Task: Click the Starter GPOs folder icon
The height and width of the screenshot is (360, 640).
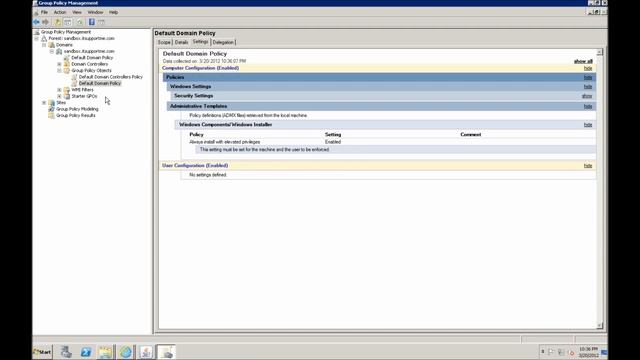Action: click(67, 96)
